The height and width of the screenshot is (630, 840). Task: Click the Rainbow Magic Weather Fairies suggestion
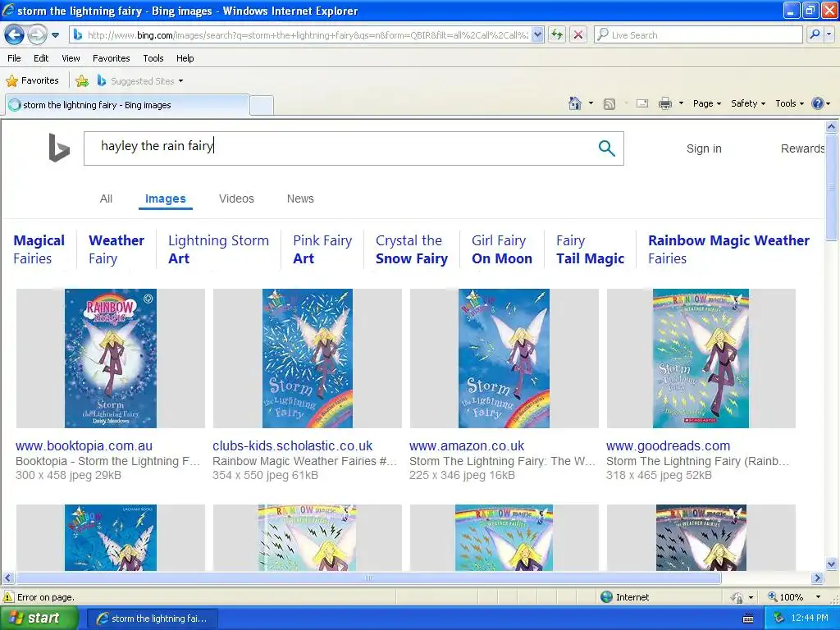(728, 249)
